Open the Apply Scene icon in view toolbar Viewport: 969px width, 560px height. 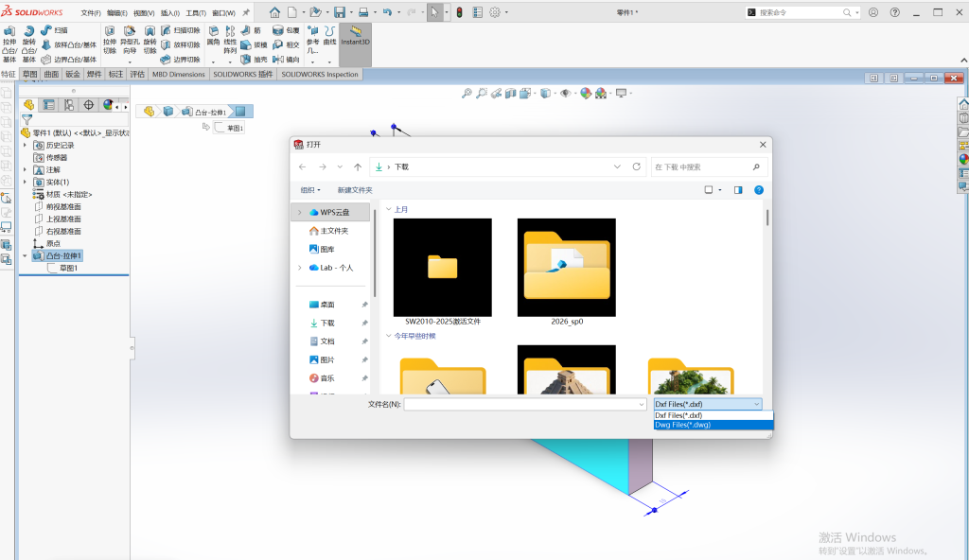tap(601, 94)
